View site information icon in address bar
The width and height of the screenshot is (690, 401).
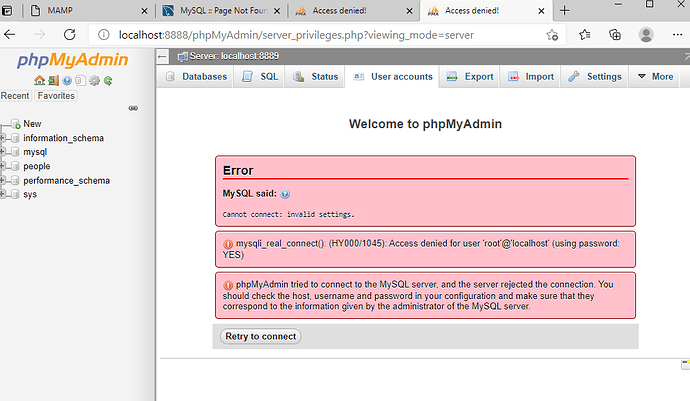click(103, 34)
